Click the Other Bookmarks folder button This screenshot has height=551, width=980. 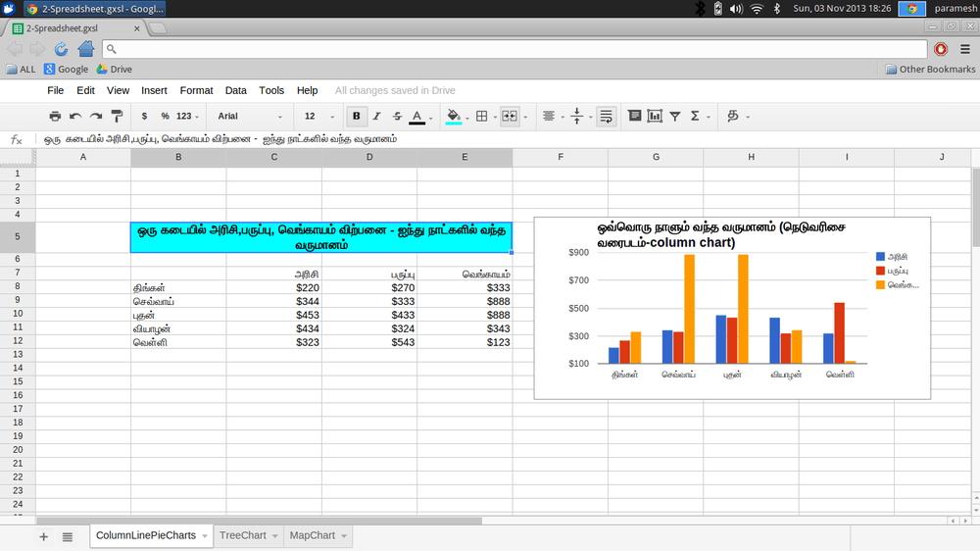point(930,70)
